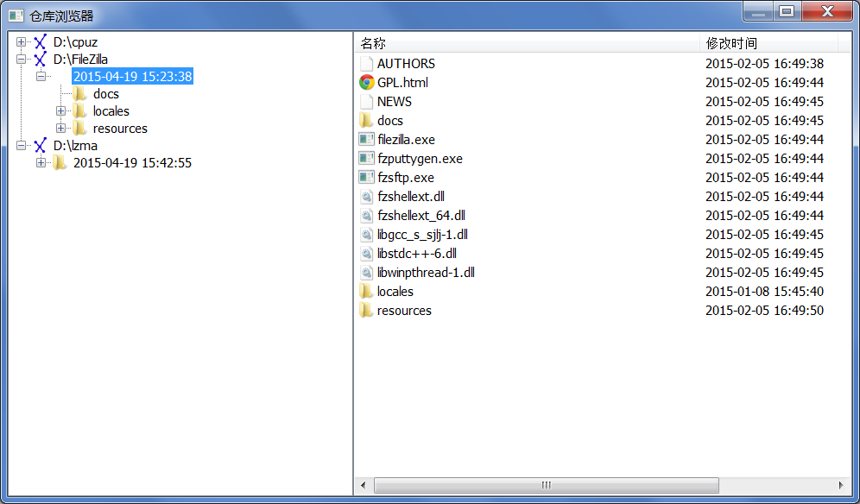860x504 pixels.
Task: Collapse the D:\FileZilla repository node
Action: pos(21,60)
